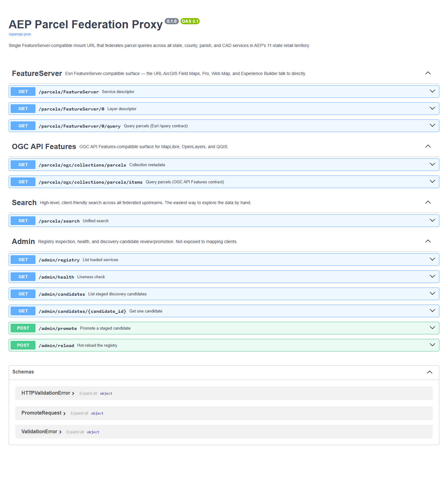Screen dimensions: 448x498
Task: Click Expand all for ValidationError
Action: [x=75, y=432]
